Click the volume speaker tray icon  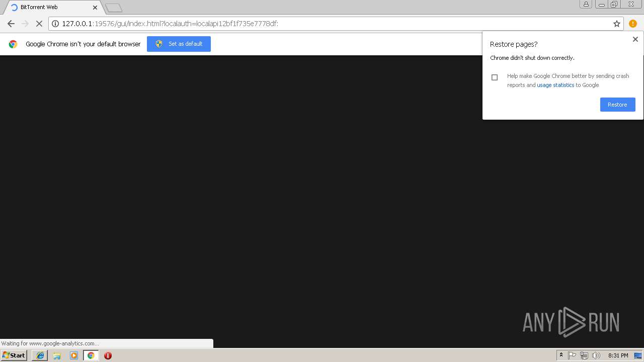pos(596,355)
